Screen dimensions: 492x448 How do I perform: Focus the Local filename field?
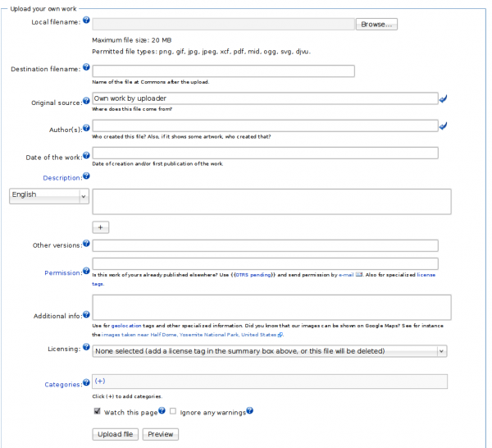click(x=223, y=24)
